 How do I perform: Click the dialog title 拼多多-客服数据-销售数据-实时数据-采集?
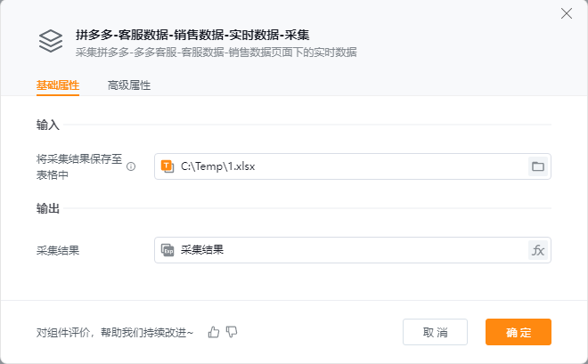pos(192,35)
